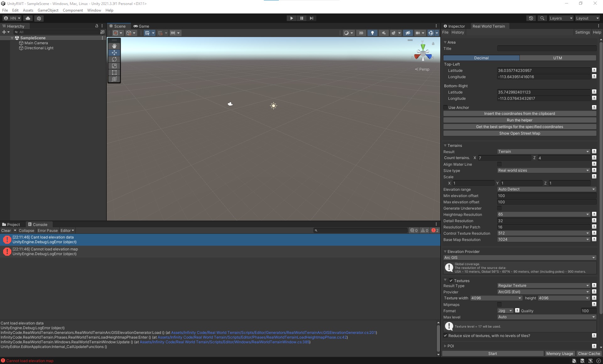Switch to the Game tab
The width and height of the screenshot is (603, 364).
click(141, 26)
